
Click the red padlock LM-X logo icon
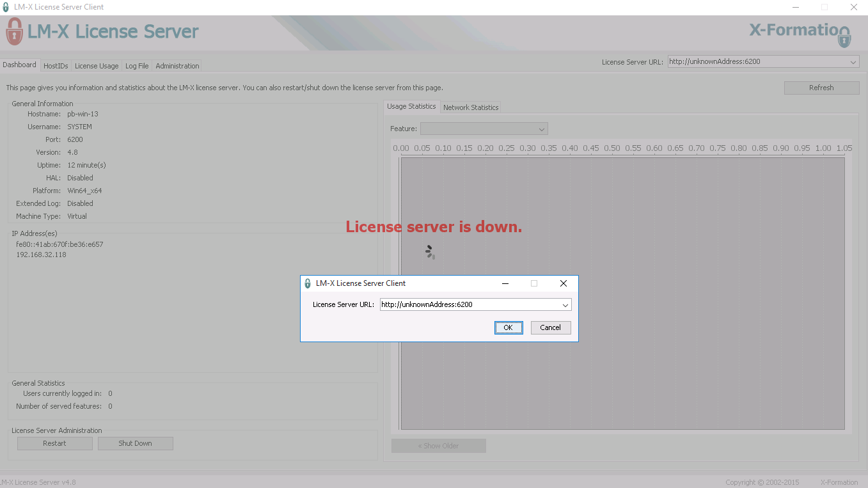coord(14,31)
